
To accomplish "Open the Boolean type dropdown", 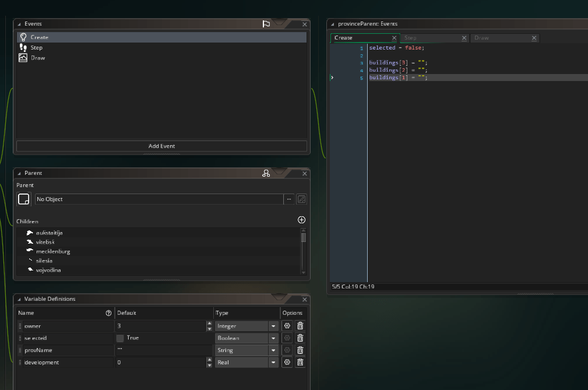I will [x=273, y=338].
